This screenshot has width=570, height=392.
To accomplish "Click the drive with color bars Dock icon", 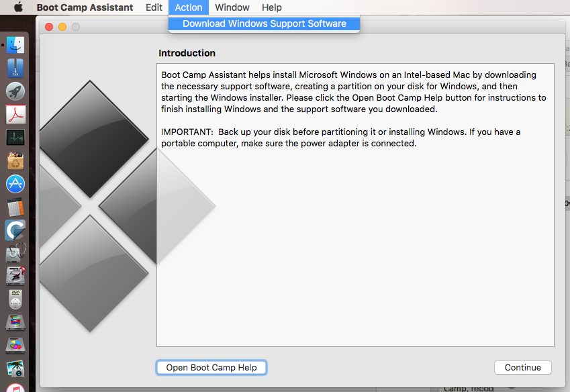I will [x=15, y=323].
